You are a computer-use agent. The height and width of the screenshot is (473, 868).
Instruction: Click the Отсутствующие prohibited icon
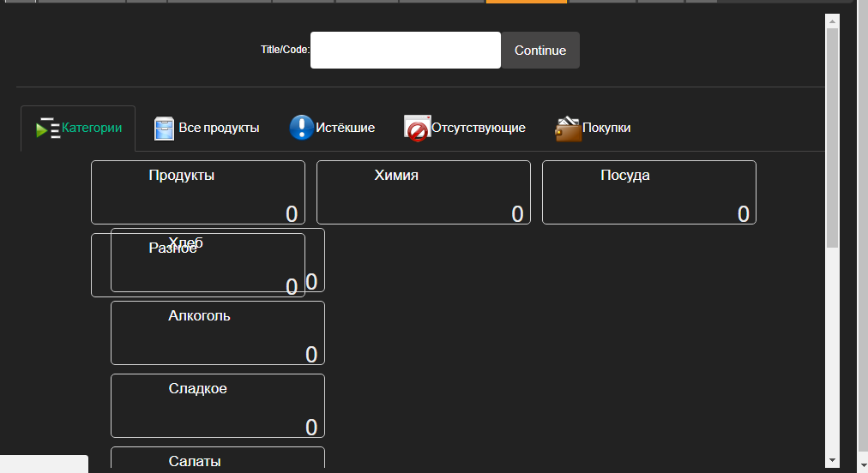pos(417,129)
